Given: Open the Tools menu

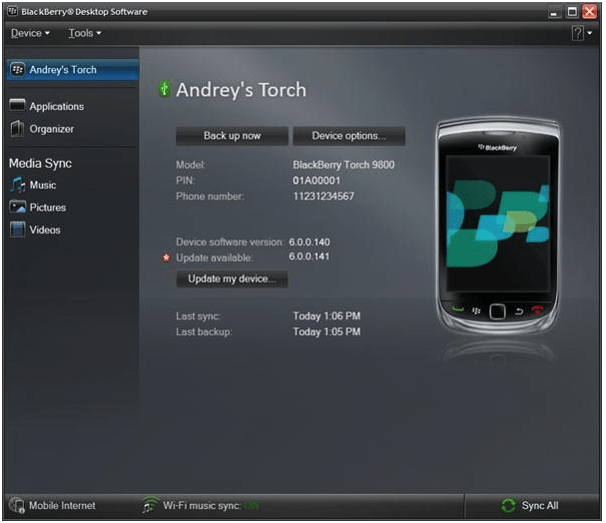Looking at the screenshot, I should pos(85,33).
